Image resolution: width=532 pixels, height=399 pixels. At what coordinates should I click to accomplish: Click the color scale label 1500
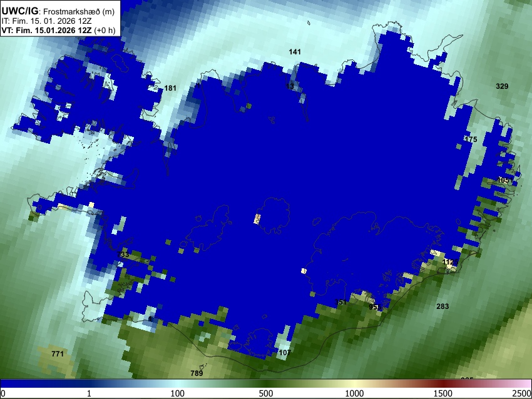pos(443,393)
